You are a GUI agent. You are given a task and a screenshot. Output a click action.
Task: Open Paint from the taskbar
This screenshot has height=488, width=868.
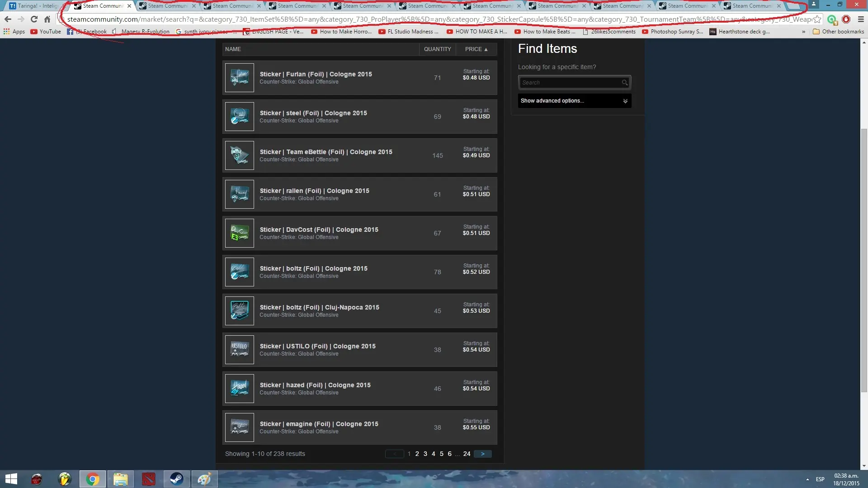pyautogui.click(x=204, y=479)
